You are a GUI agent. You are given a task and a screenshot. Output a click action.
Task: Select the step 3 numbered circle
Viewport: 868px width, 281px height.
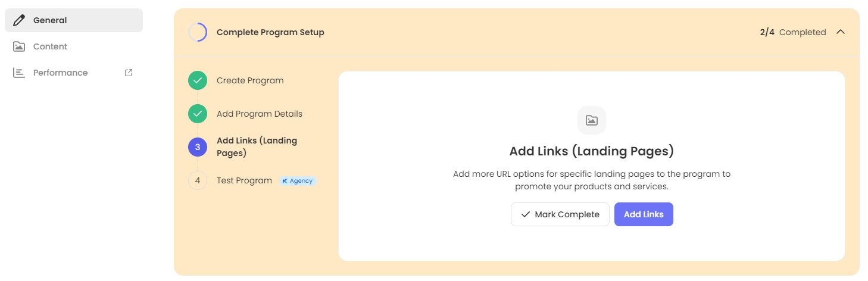pos(198,147)
